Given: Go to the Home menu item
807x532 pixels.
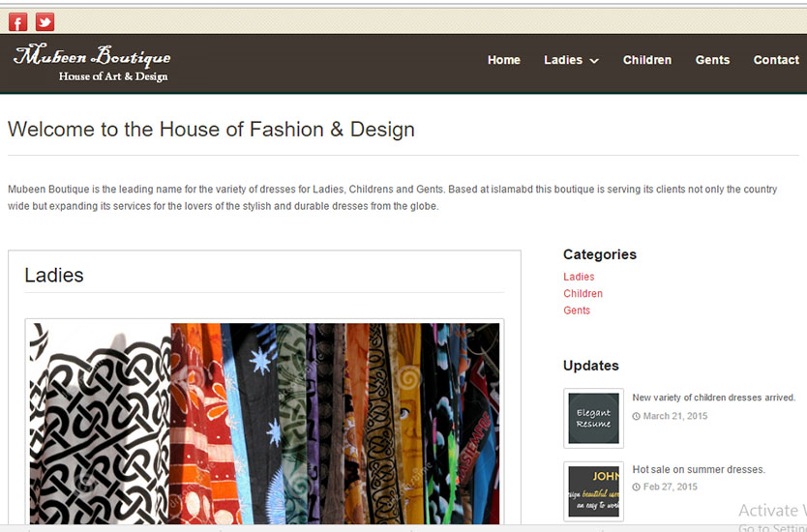Looking at the screenshot, I should pyautogui.click(x=503, y=60).
